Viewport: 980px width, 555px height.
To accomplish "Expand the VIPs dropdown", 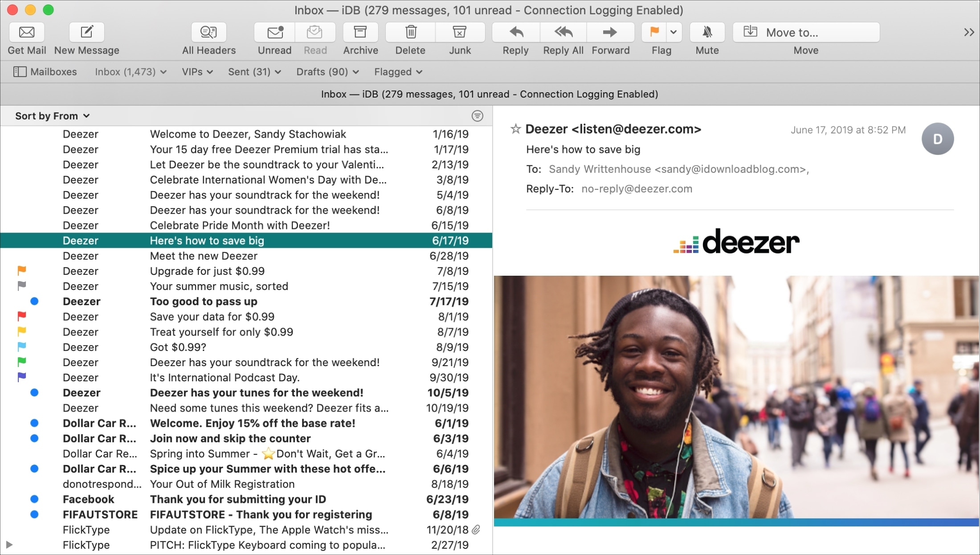I will (197, 72).
